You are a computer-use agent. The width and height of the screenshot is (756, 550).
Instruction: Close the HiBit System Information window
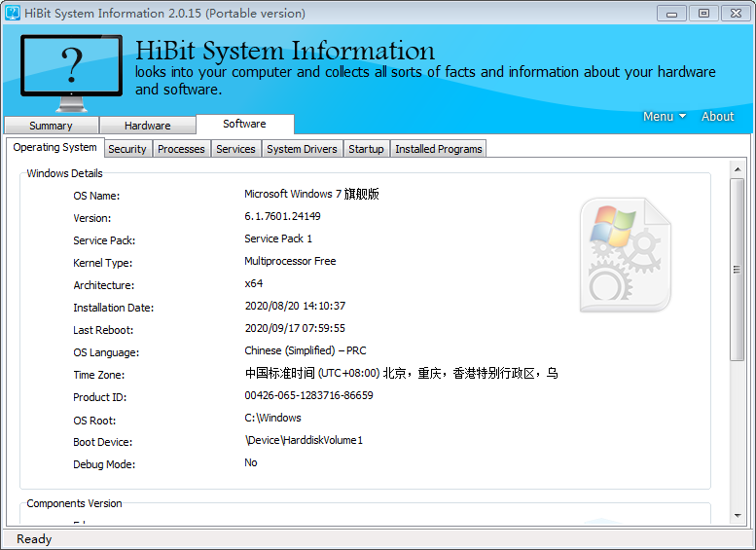tap(732, 13)
